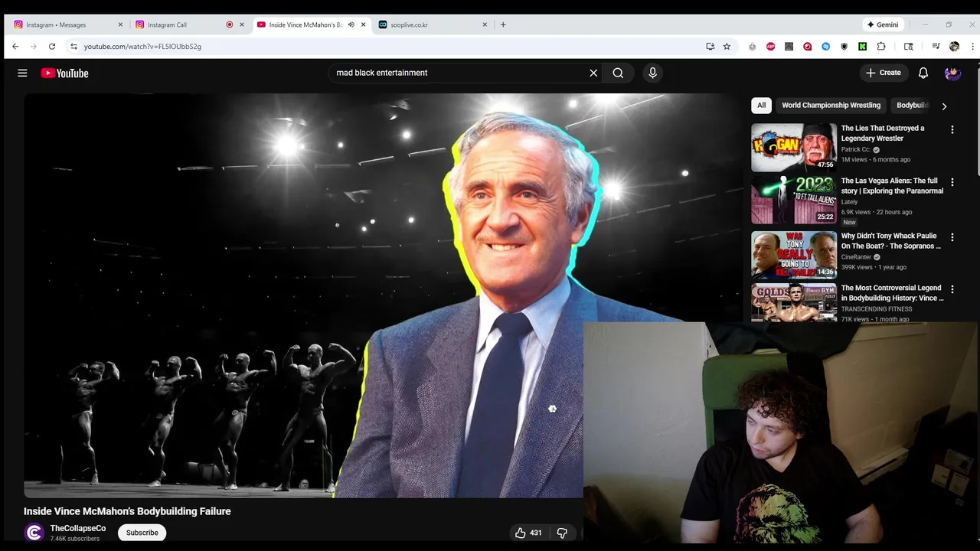Install app icon in address bar

(x=710, y=46)
